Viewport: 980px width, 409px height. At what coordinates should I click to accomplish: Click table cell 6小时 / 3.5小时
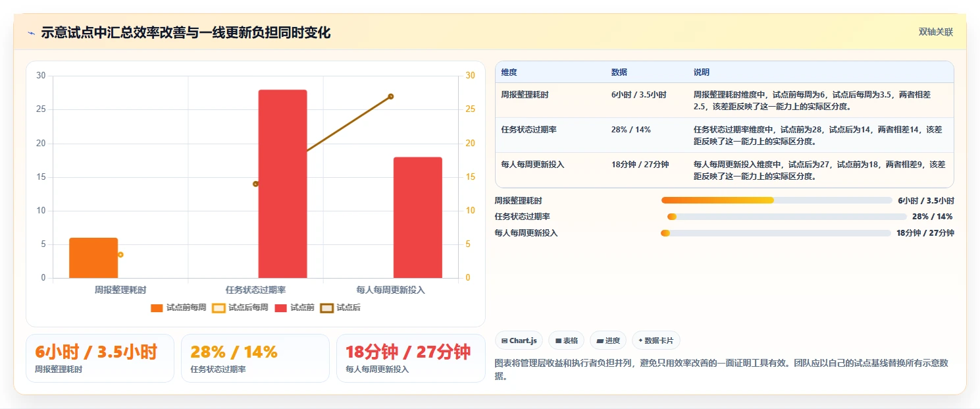coord(638,95)
